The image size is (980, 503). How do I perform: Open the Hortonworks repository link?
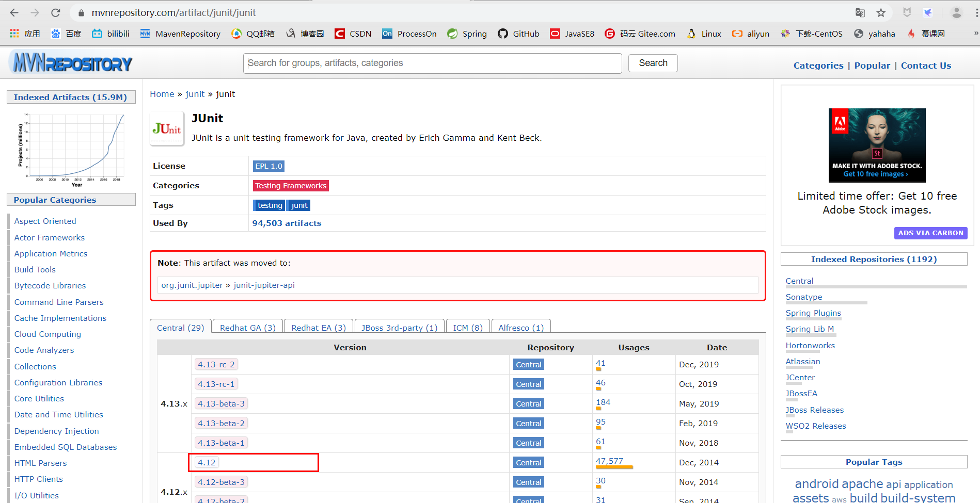pyautogui.click(x=810, y=346)
